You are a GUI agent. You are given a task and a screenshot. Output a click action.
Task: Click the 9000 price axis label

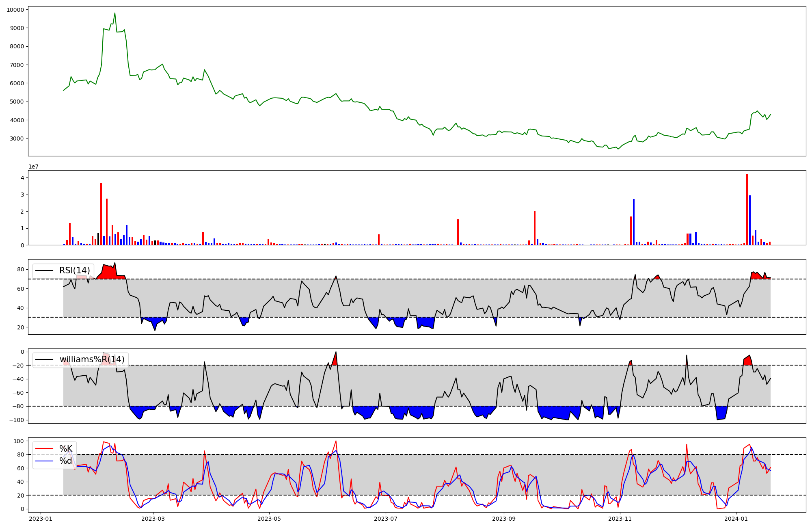point(17,28)
